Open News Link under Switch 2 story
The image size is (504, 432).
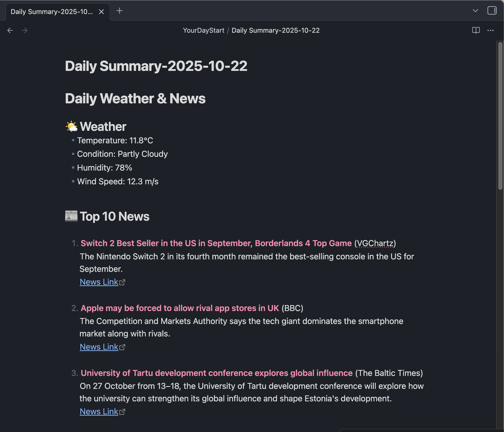coord(99,282)
